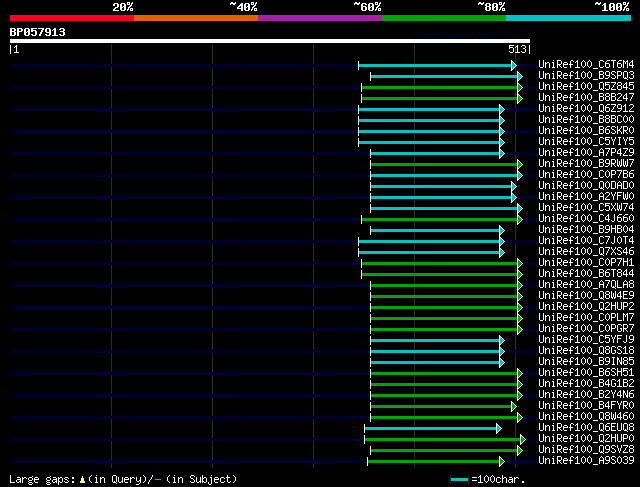Click the arrowhead of the UniRef100_Q6Z912 bar
This screenshot has height=487, width=640.
(x=501, y=109)
